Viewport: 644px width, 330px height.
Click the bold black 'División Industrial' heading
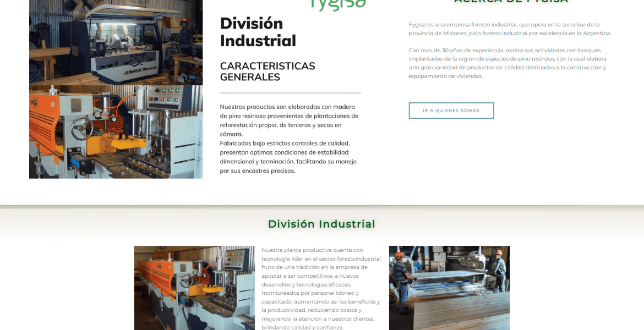(x=258, y=32)
